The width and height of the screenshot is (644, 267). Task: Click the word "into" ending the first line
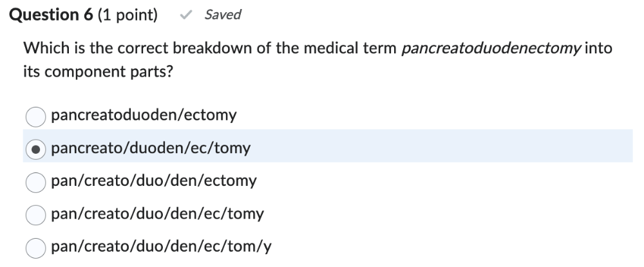pos(599,49)
